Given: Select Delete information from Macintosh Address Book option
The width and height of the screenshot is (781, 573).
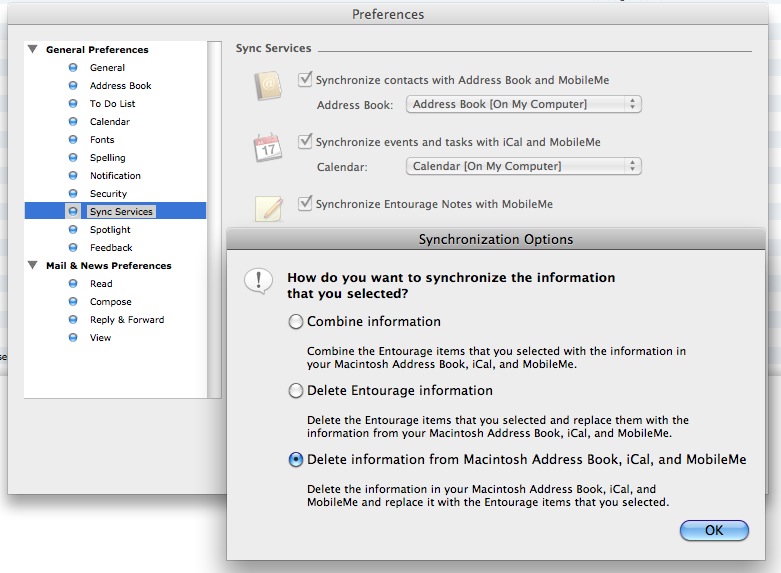Looking at the screenshot, I should [x=295, y=459].
